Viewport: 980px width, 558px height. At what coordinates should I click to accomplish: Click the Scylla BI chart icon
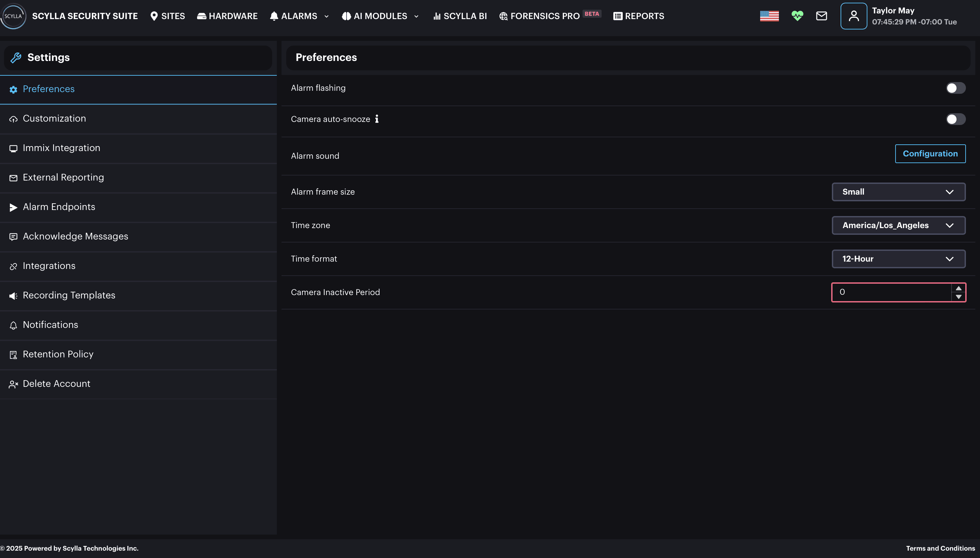click(x=437, y=16)
